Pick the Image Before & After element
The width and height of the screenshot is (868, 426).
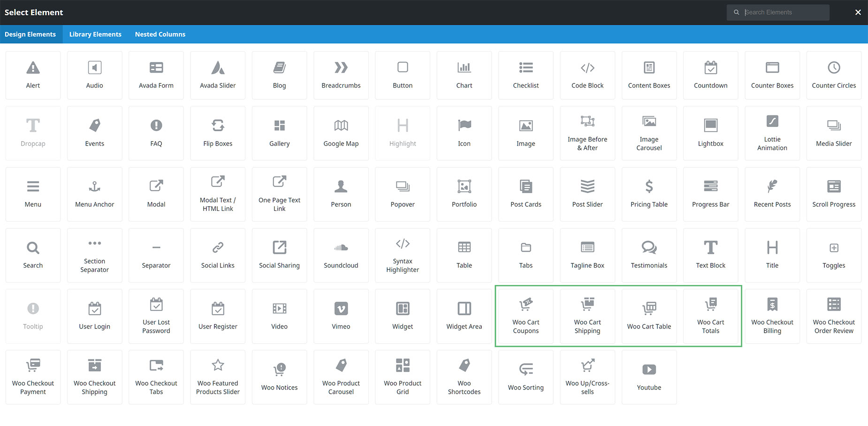(587, 133)
